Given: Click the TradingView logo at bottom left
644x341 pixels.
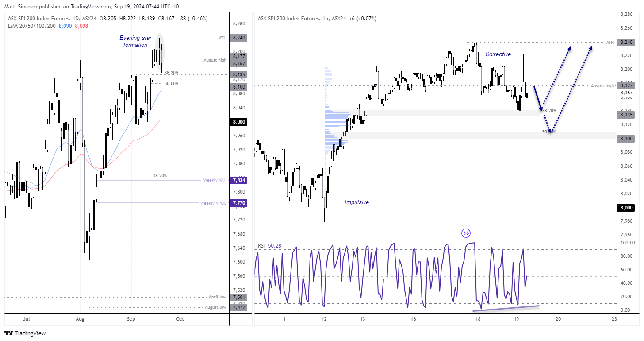Looking at the screenshot, I should point(25,333).
